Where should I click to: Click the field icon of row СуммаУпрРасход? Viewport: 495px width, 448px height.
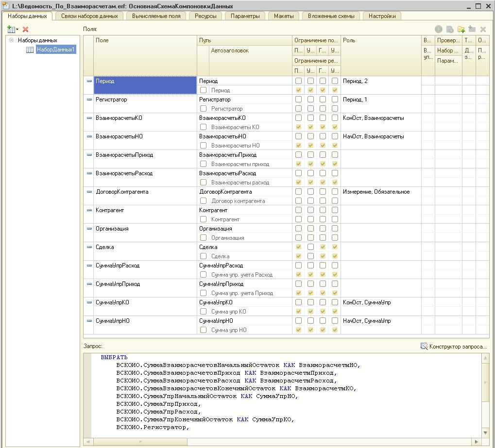[89, 265]
